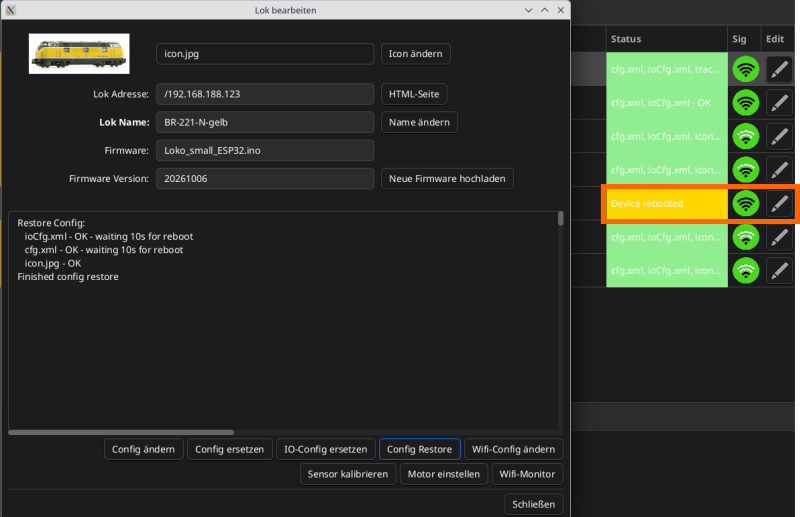Image resolution: width=800 pixels, height=517 pixels.
Task: Click the wifi signal icon in the last row
Action: tap(745, 271)
